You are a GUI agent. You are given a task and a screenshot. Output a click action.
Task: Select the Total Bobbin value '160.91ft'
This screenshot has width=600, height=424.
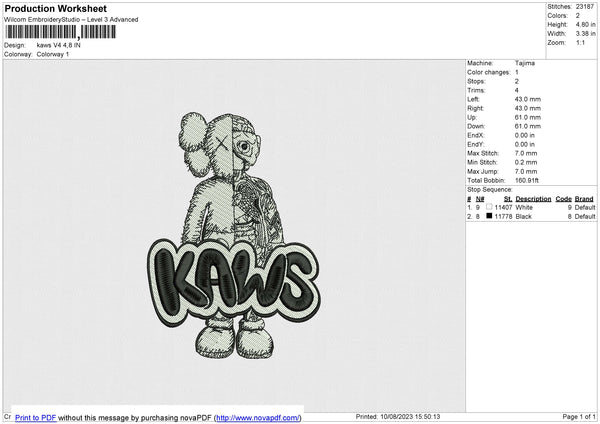coord(527,180)
